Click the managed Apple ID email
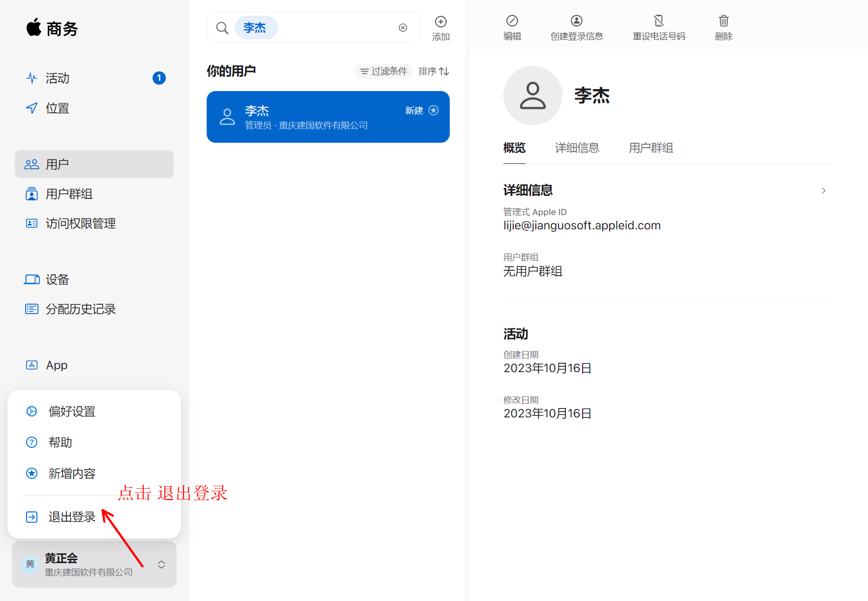868x601 pixels. [x=582, y=225]
